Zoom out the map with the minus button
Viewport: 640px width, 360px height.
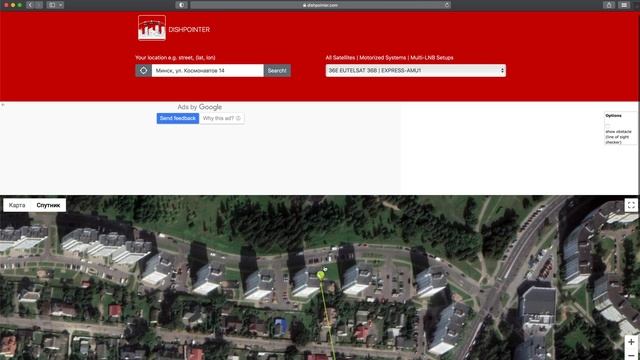631,355
